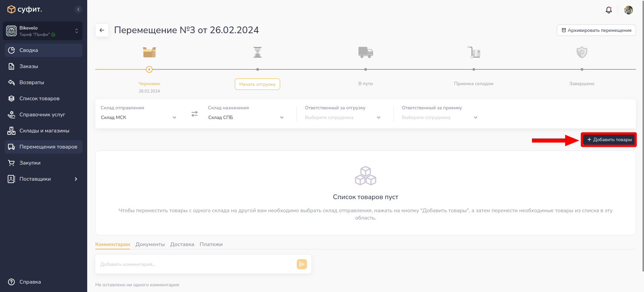The image size is (644, 292).
Task: Click the Сводка pie chart icon
Action: pos(11,50)
